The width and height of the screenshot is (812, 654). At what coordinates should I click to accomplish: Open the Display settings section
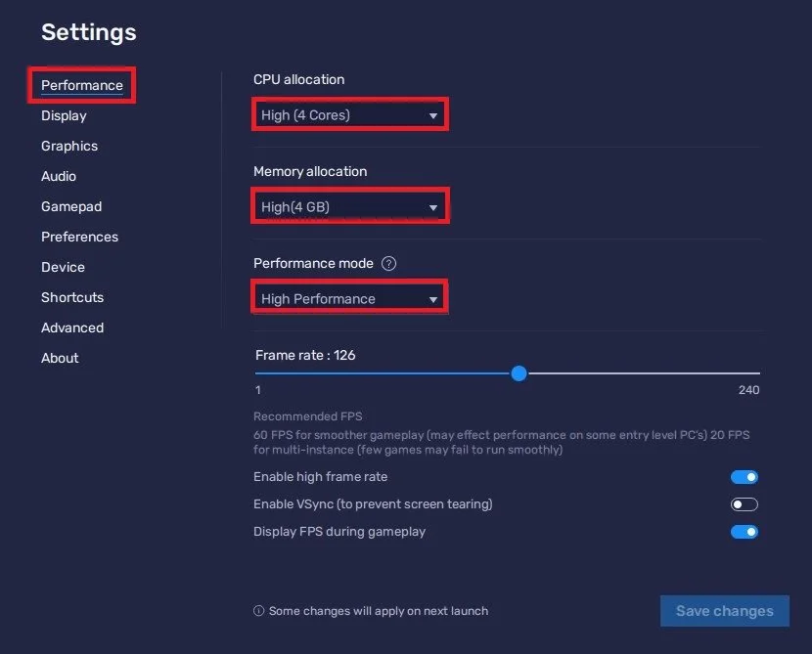[x=64, y=115]
